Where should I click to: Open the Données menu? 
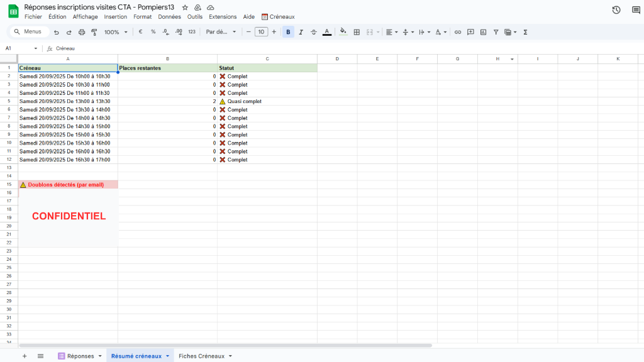pyautogui.click(x=169, y=17)
